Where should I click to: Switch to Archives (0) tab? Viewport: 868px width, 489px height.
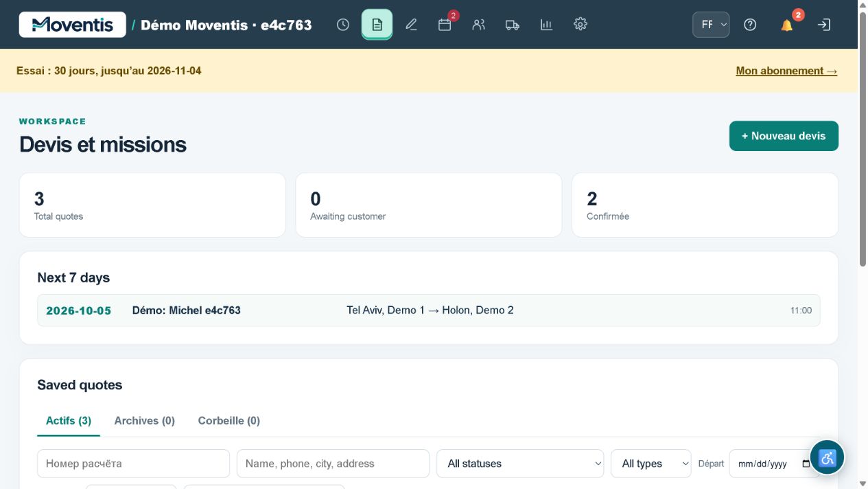tap(145, 421)
